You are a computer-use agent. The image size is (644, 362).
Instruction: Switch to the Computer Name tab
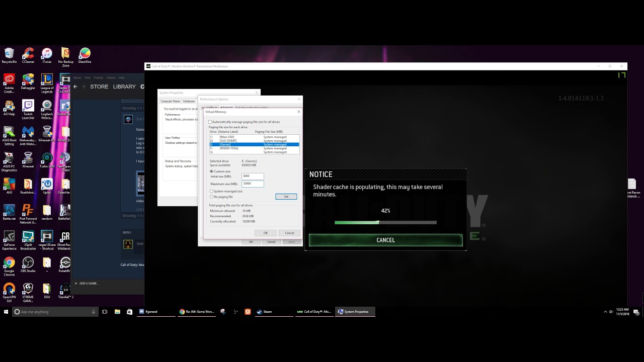pos(170,101)
